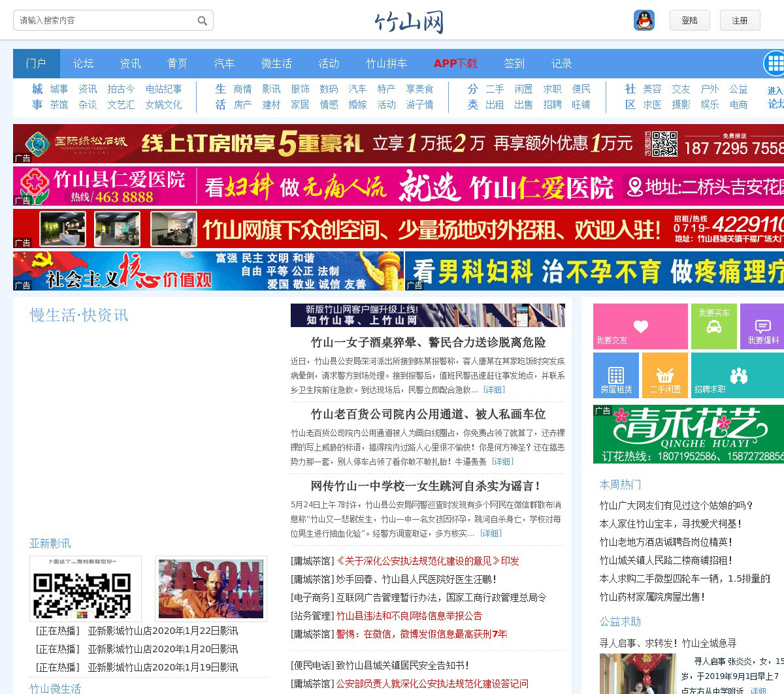Click the 注册 button
Image resolution: width=784 pixels, height=694 pixels.
pos(740,20)
